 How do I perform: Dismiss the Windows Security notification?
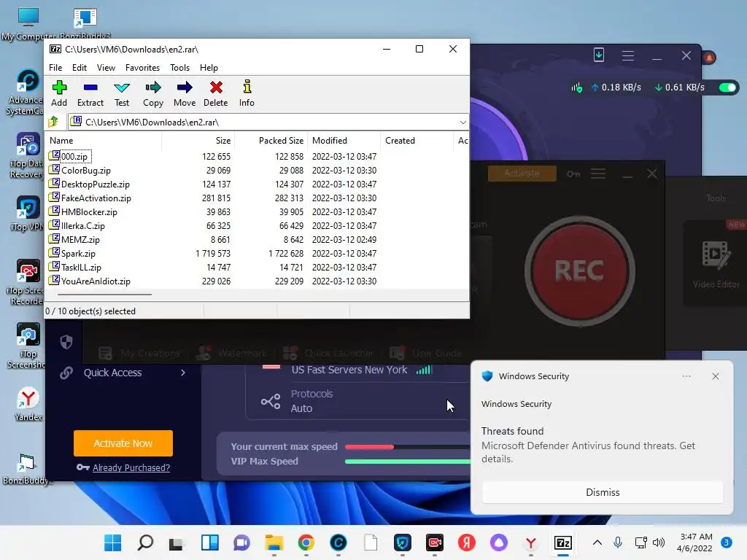click(x=602, y=492)
